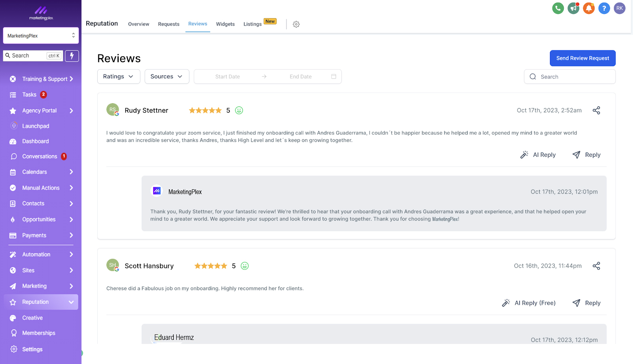Screen dimensions: 633x364
Task: Click the green phone icon in header
Action: pos(558,8)
